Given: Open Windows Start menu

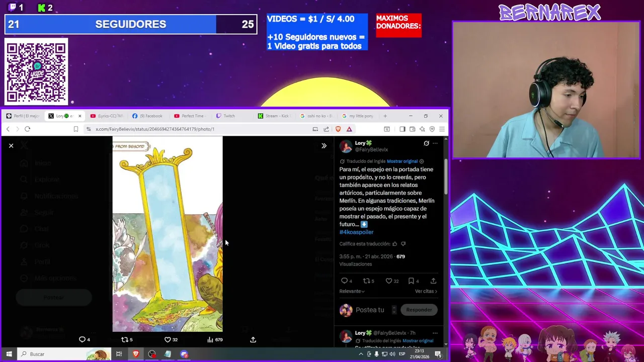Looking at the screenshot, I should tap(9, 354).
